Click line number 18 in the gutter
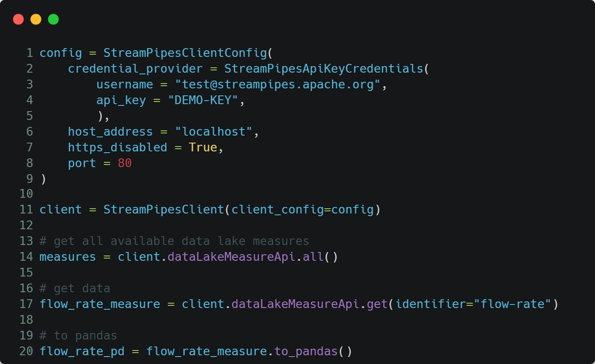Image resolution: width=595 pixels, height=364 pixels. click(26, 320)
